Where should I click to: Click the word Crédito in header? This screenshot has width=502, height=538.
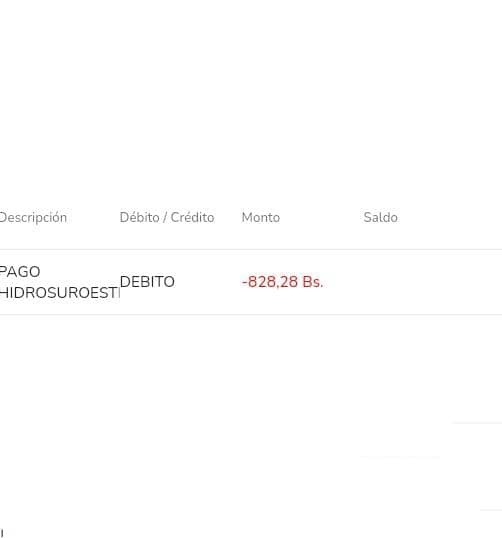pos(192,218)
